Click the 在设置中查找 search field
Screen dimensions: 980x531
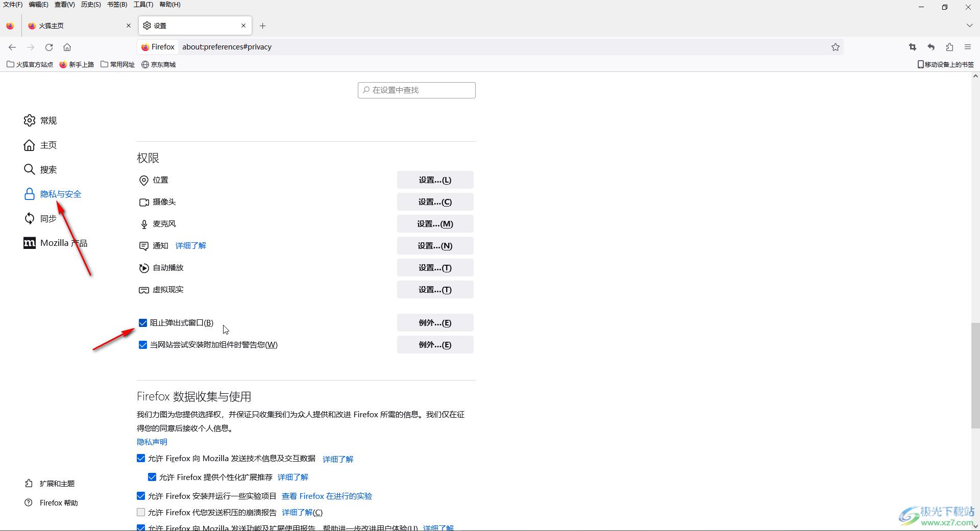(416, 90)
